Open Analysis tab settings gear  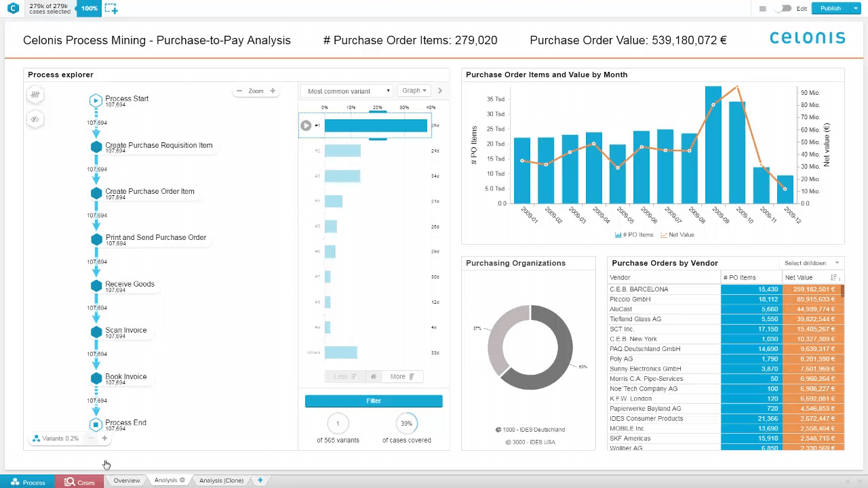[182, 481]
